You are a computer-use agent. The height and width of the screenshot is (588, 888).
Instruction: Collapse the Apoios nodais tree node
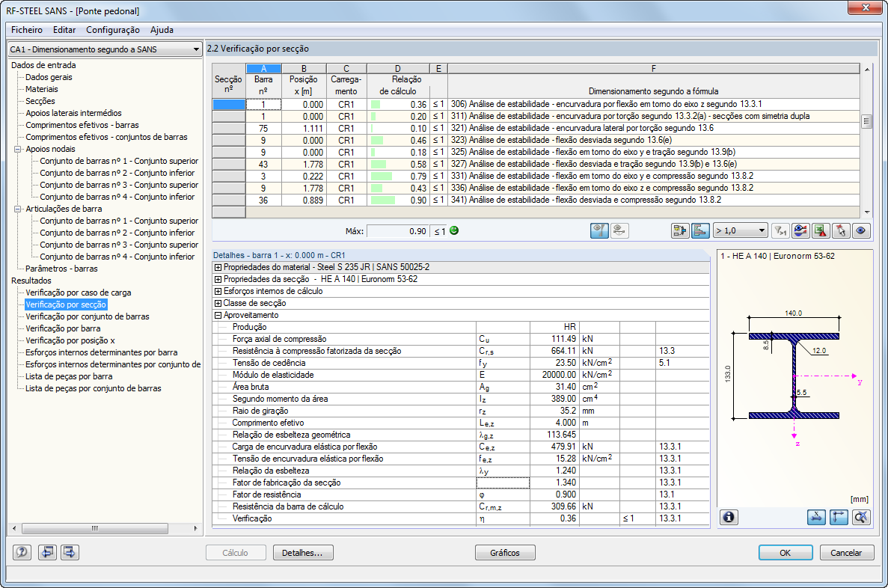17,149
